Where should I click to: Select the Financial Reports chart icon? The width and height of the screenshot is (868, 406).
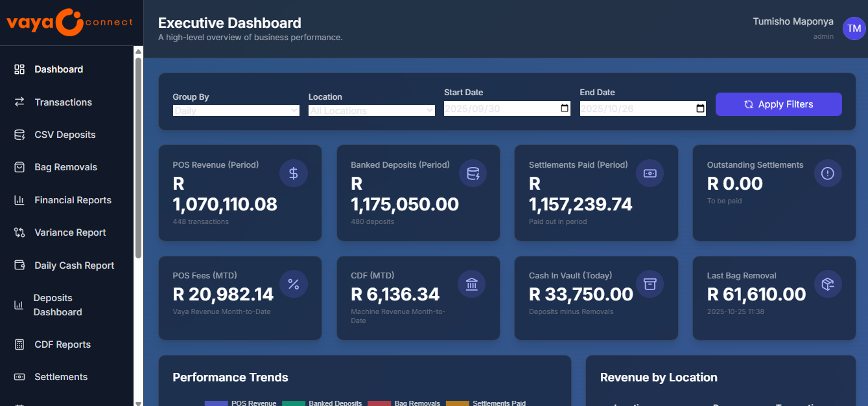click(x=18, y=199)
